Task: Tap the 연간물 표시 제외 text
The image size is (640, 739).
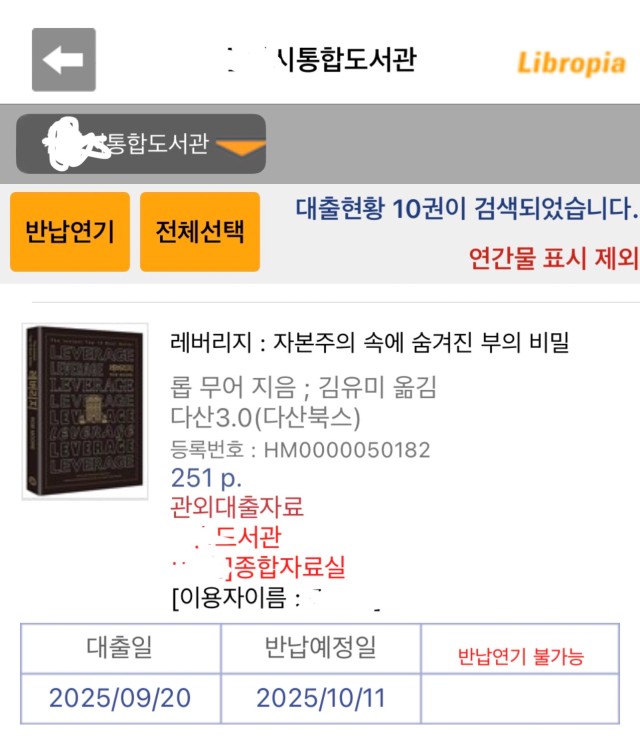Action: coord(553,259)
